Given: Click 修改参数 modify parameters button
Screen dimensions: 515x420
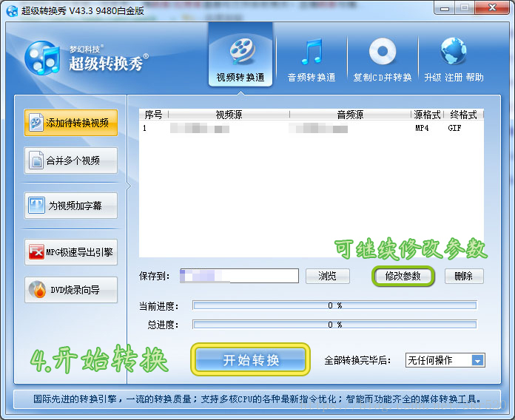Looking at the screenshot, I should pos(403,276).
